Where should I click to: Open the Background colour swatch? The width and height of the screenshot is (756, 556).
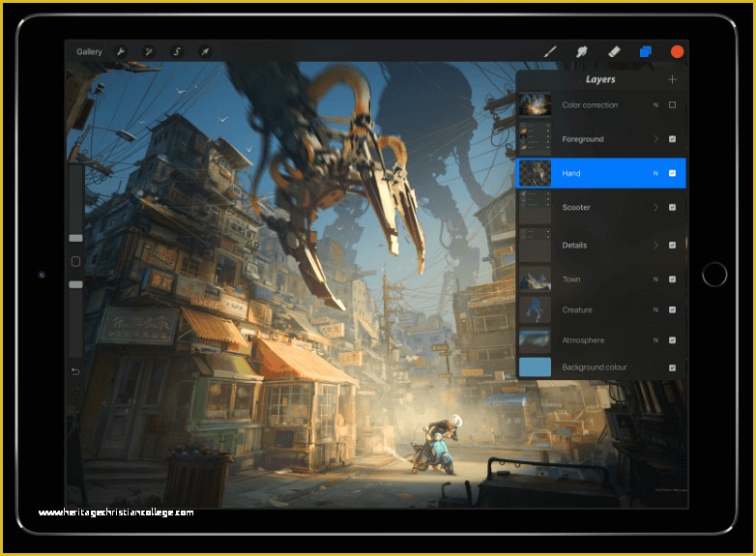(535, 367)
